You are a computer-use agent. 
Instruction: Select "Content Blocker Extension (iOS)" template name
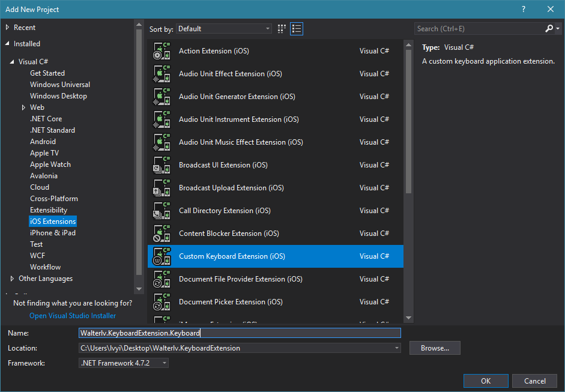pyautogui.click(x=229, y=234)
